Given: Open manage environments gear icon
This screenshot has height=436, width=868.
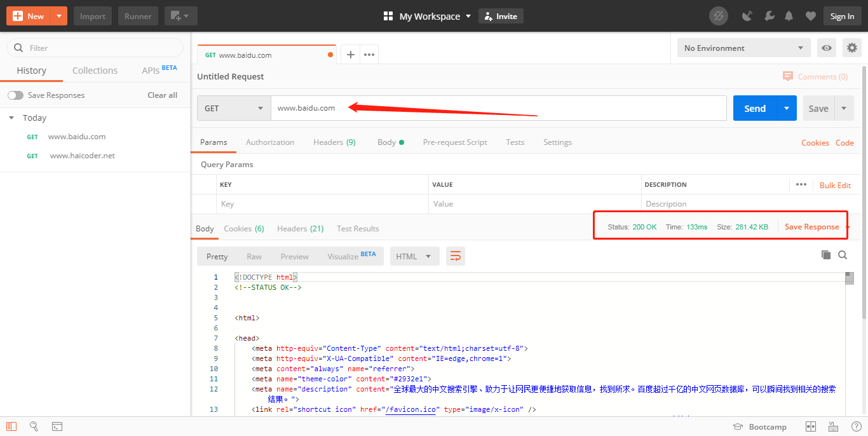Looking at the screenshot, I should click(852, 48).
